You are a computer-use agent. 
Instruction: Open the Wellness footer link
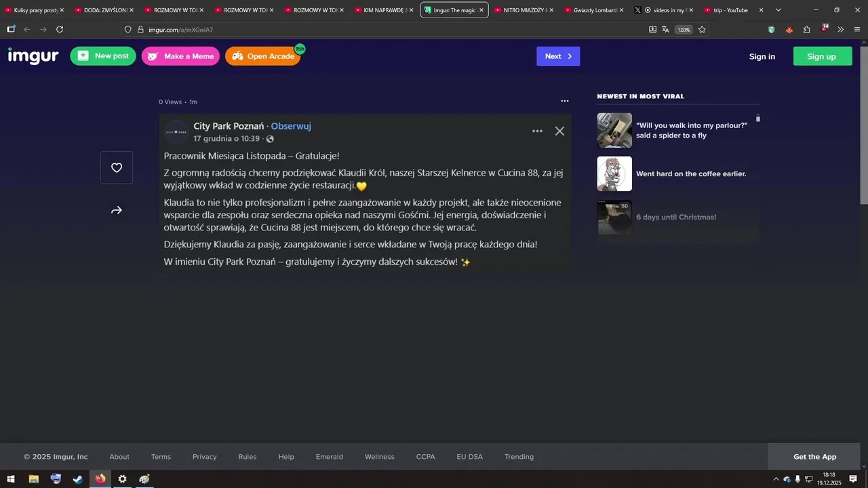point(380,457)
